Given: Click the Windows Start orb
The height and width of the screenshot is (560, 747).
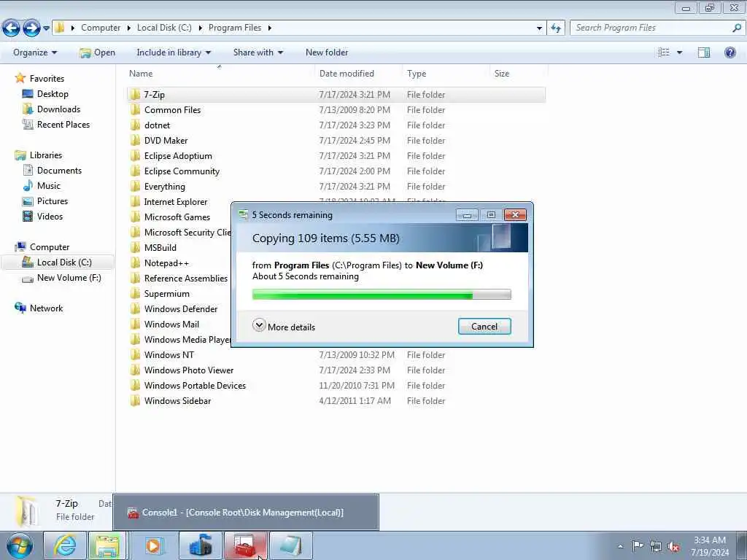Looking at the screenshot, I should pos(20,545).
